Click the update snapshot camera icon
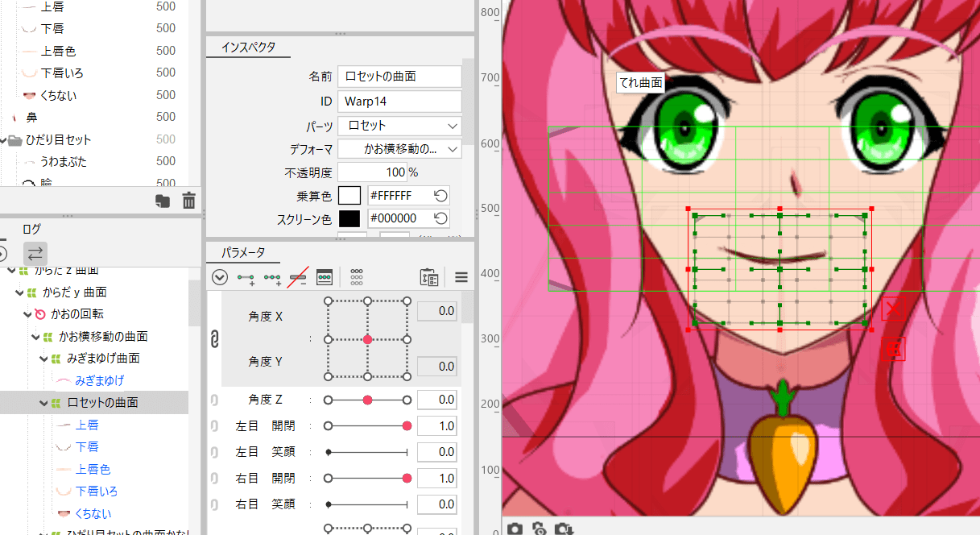 [563, 529]
